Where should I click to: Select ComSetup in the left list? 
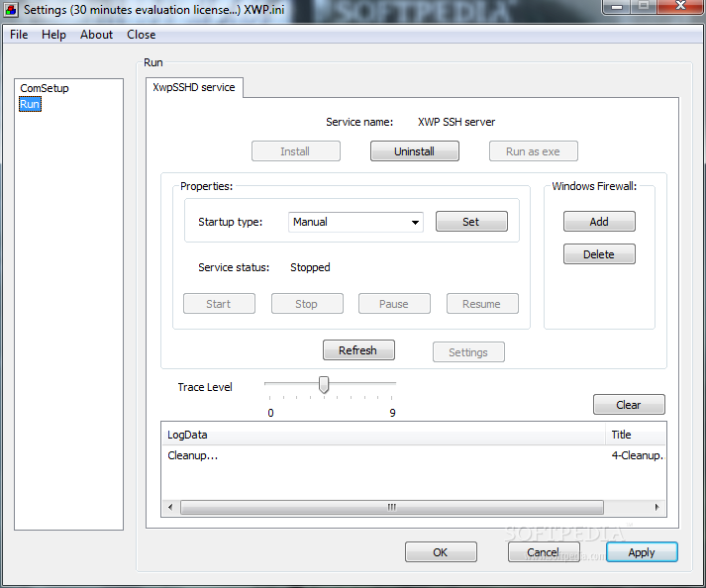click(x=45, y=88)
